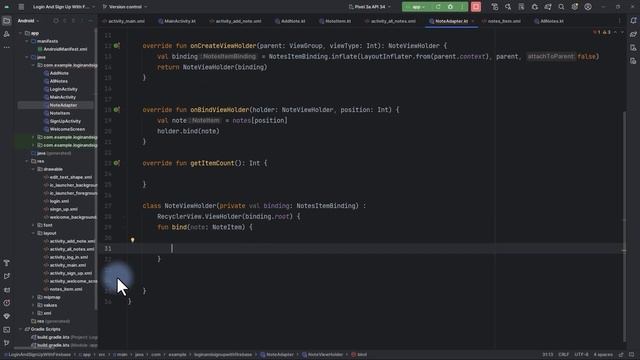
Task: Select AndroidManifest.xml in project tree
Action: (65, 49)
